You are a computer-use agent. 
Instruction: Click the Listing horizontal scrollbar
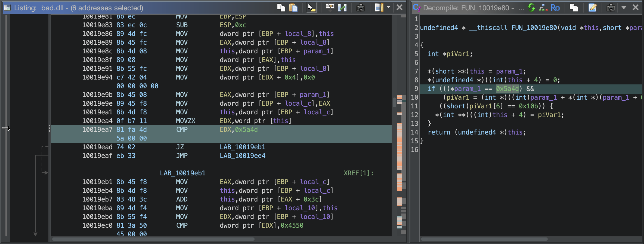pyautogui.click(x=153, y=239)
